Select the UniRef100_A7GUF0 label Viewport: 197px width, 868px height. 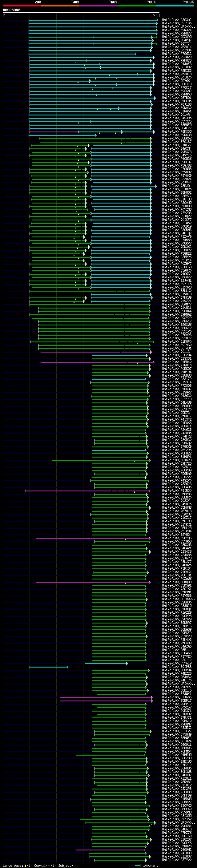click(x=177, y=365)
